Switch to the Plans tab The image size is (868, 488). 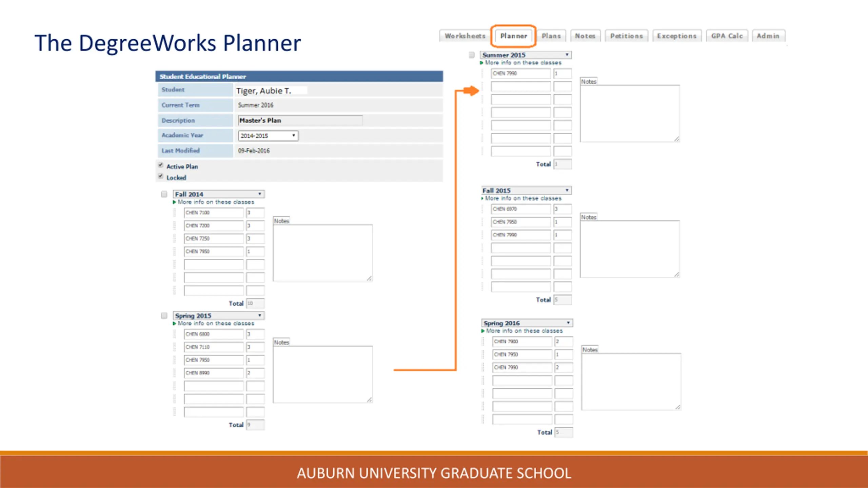(551, 36)
